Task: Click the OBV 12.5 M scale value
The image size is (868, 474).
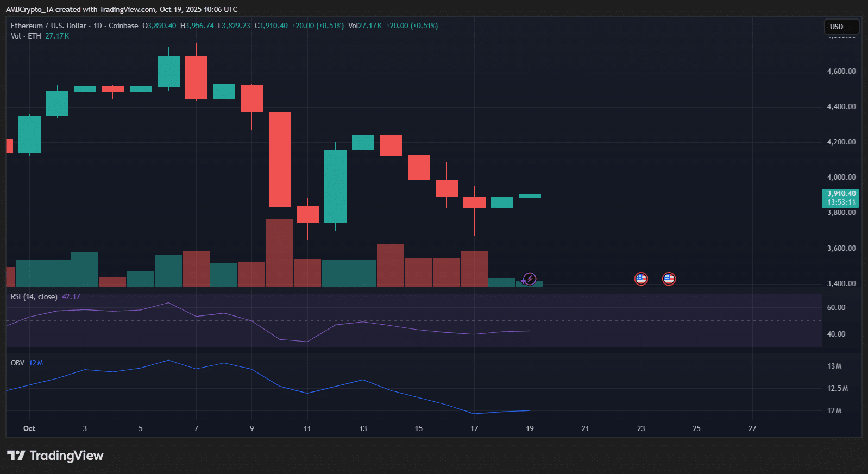Action: point(837,388)
